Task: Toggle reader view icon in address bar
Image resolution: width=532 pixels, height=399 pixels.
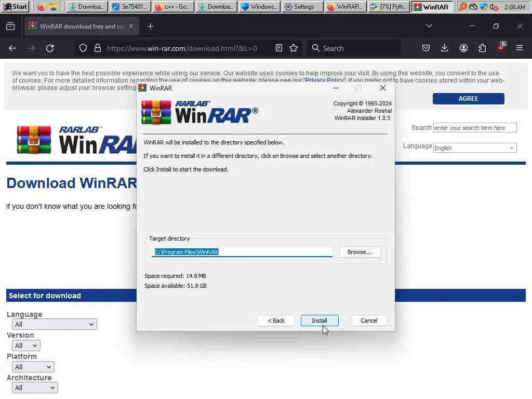Action: click(x=279, y=48)
